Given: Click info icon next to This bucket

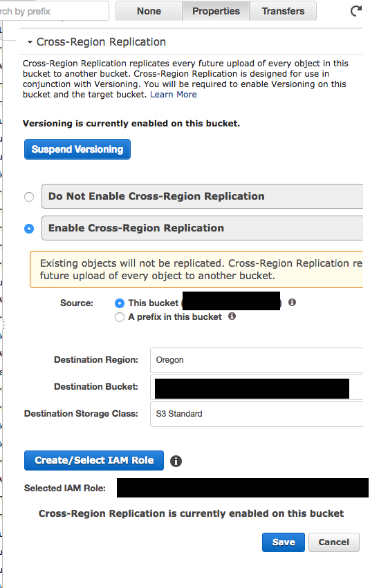Looking at the screenshot, I should pyautogui.click(x=292, y=302).
